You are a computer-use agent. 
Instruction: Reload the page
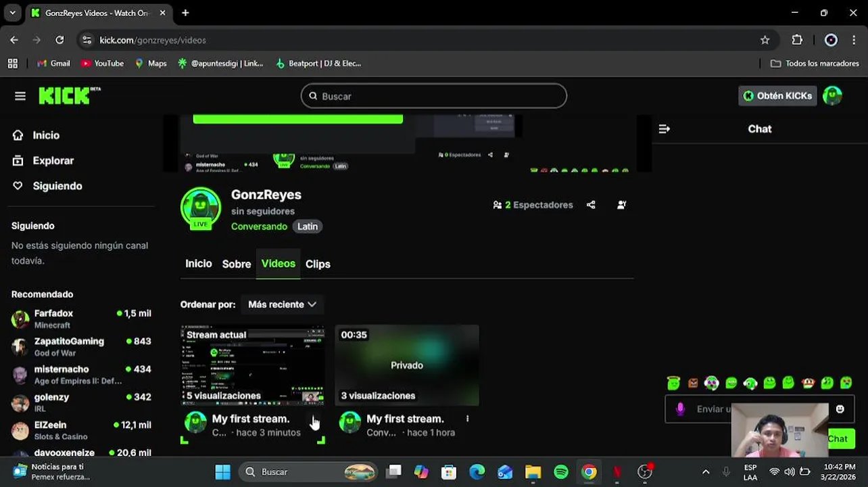coord(59,40)
